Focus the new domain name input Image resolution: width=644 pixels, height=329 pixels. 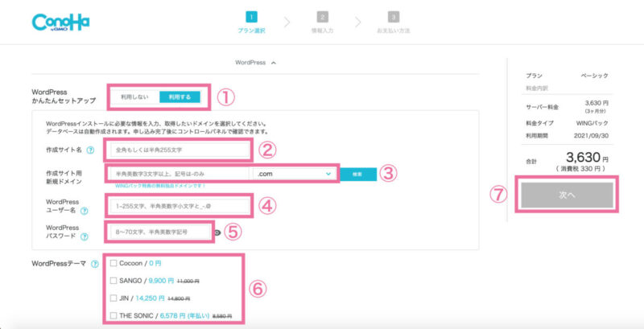pyautogui.click(x=179, y=174)
